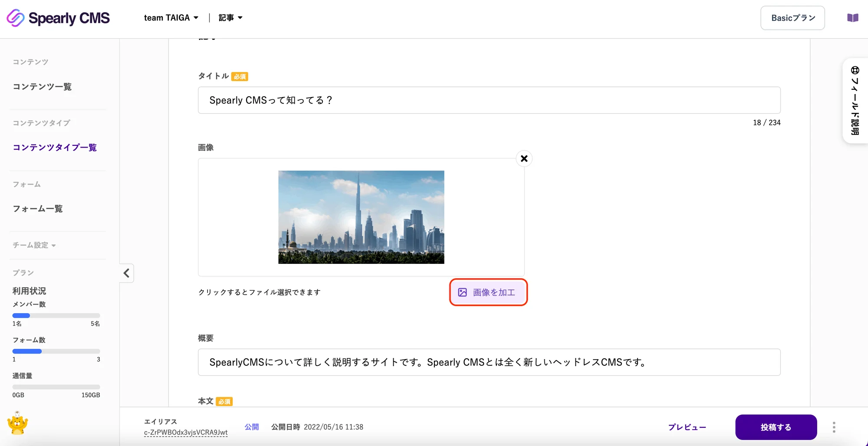Go to コンテンツタイプ一覧

point(55,147)
